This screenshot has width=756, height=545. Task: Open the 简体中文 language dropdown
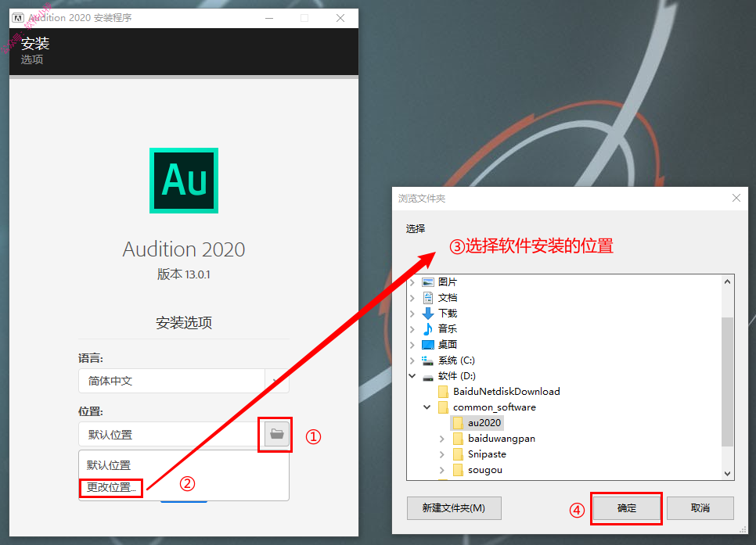[184, 381]
